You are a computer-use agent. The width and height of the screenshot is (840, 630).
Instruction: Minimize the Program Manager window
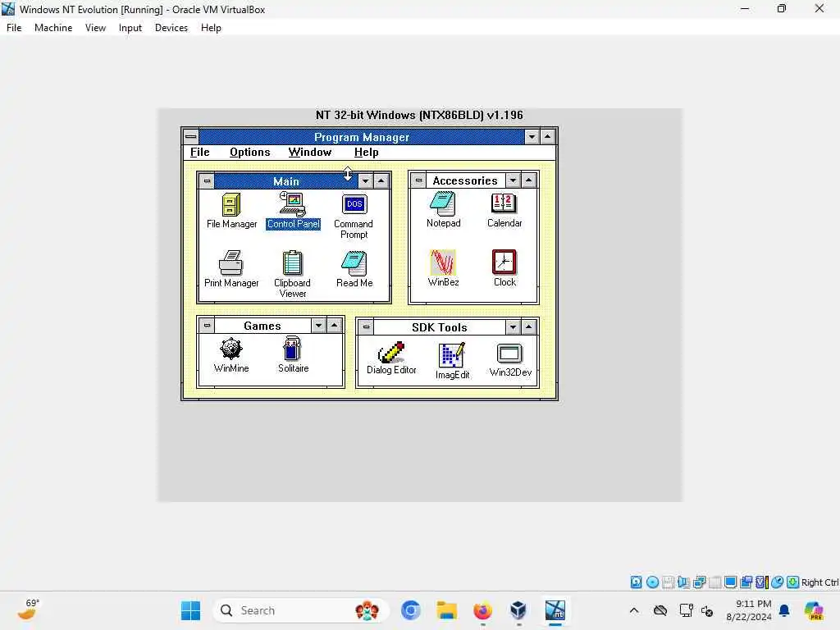point(532,137)
